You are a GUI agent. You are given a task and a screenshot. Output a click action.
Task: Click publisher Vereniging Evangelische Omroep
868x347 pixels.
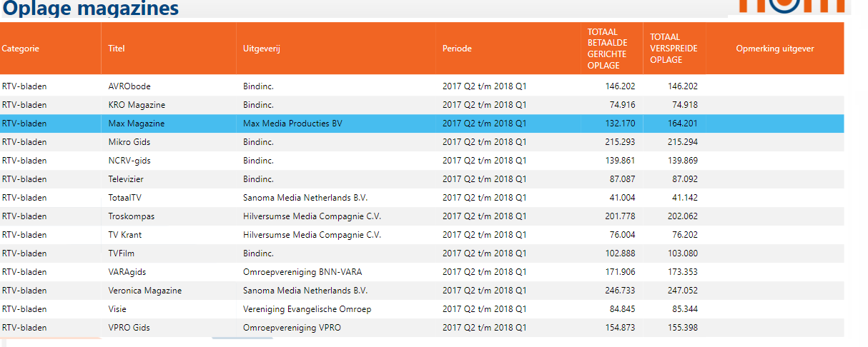307,309
